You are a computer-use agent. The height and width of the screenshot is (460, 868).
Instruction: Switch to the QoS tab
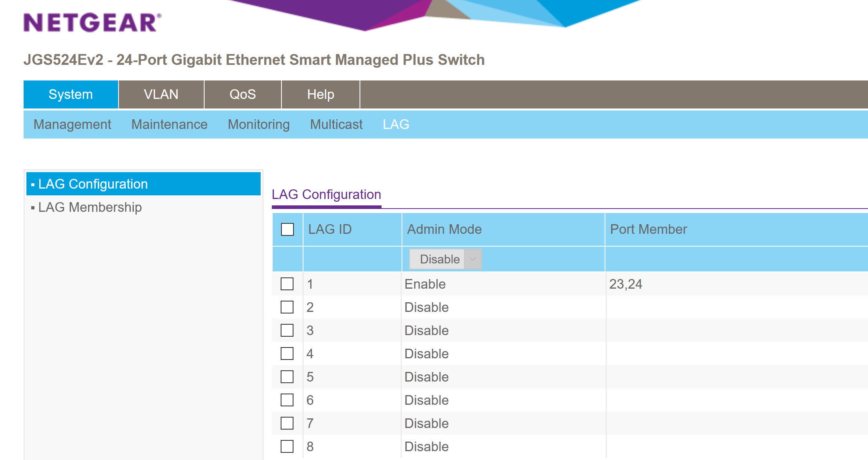coord(242,94)
